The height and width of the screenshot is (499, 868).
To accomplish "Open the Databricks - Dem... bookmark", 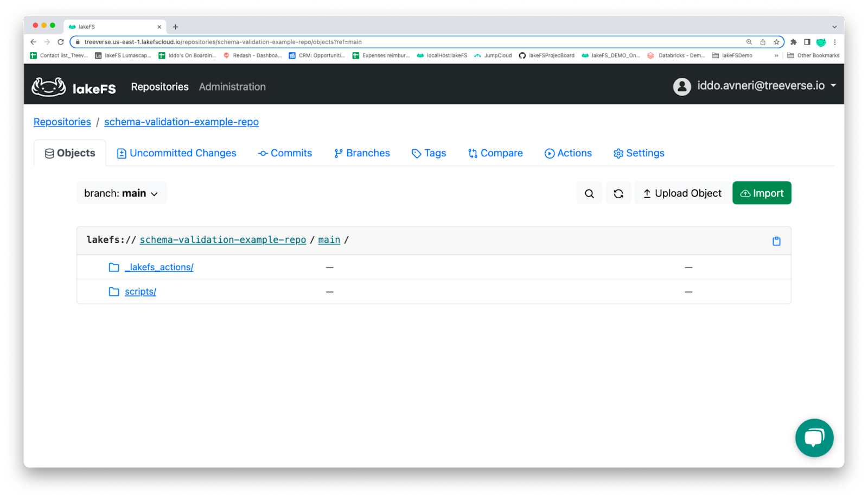I will [x=676, y=55].
